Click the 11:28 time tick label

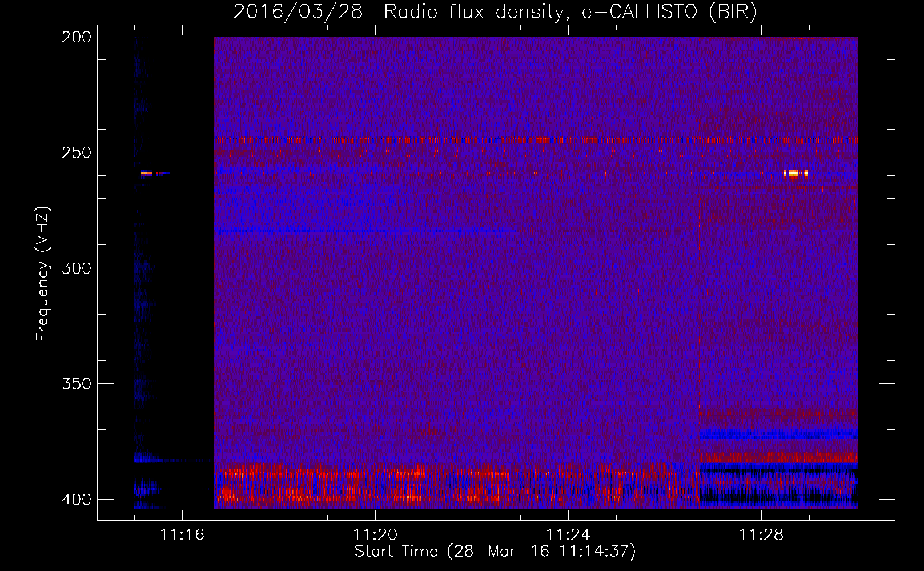pyautogui.click(x=761, y=534)
